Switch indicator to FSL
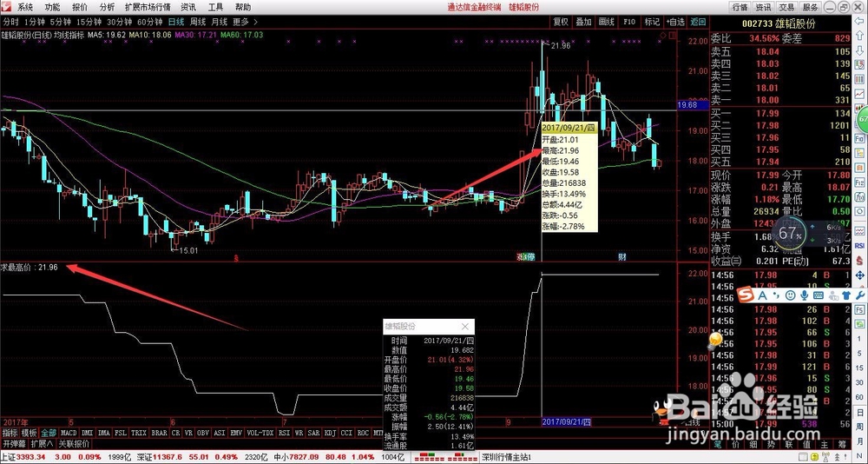Viewport: 868px width, 464px height. [122, 433]
